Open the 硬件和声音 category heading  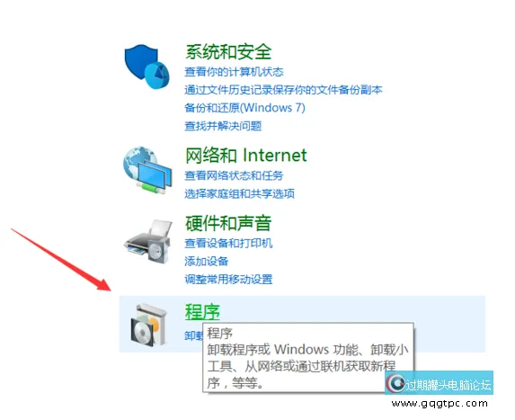tap(228, 223)
